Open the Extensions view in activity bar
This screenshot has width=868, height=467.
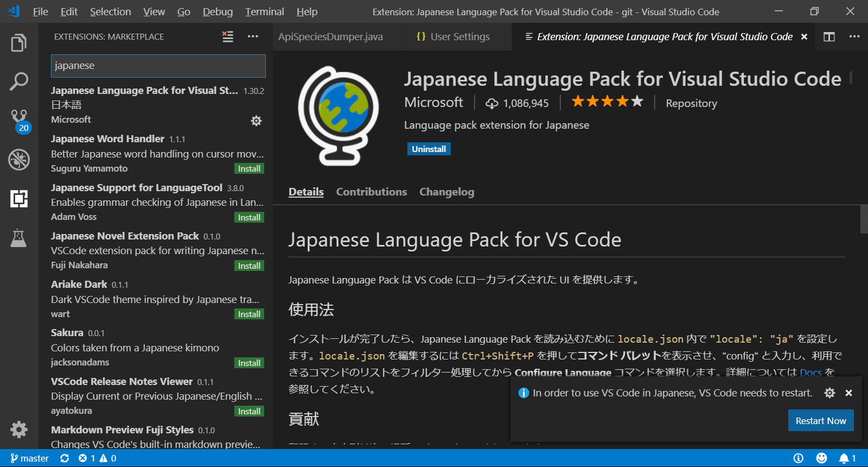point(19,199)
